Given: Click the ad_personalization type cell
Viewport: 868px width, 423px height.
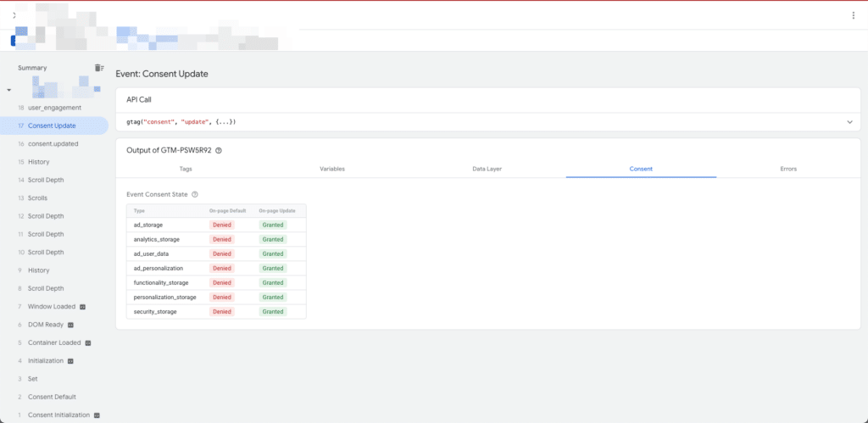Looking at the screenshot, I should click(x=159, y=268).
